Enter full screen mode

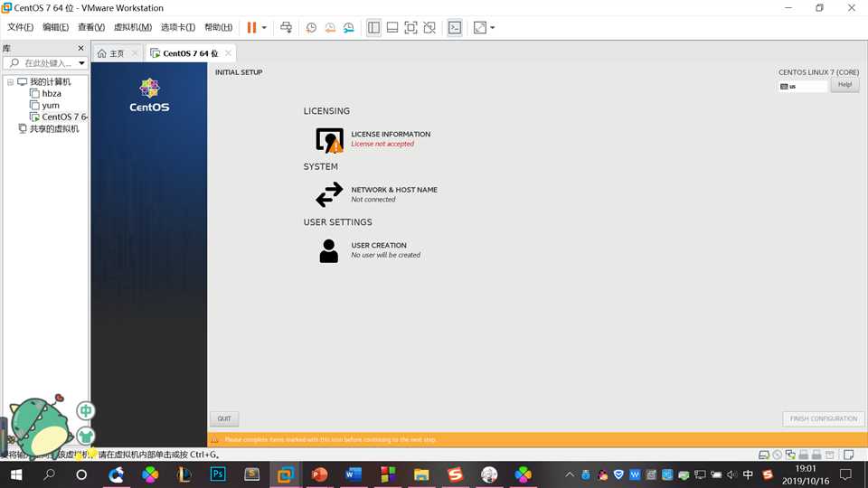click(410, 28)
